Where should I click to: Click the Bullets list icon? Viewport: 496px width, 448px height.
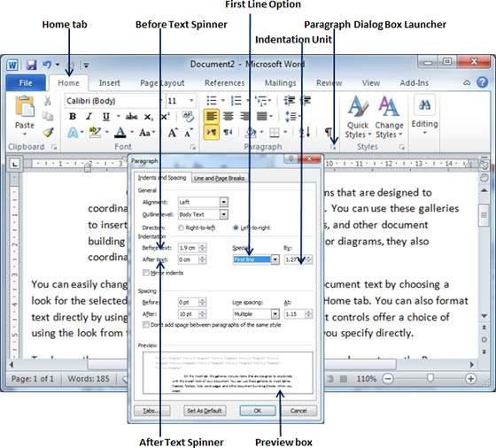click(212, 101)
